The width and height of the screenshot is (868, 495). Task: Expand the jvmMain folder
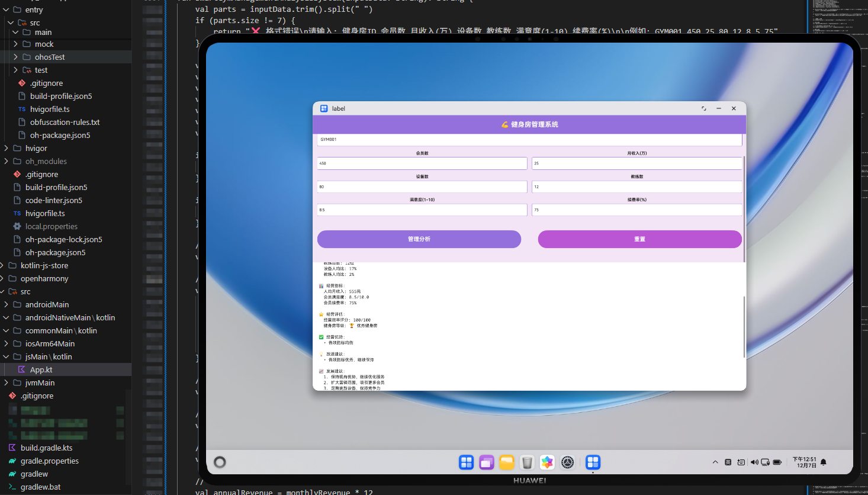[6, 382]
